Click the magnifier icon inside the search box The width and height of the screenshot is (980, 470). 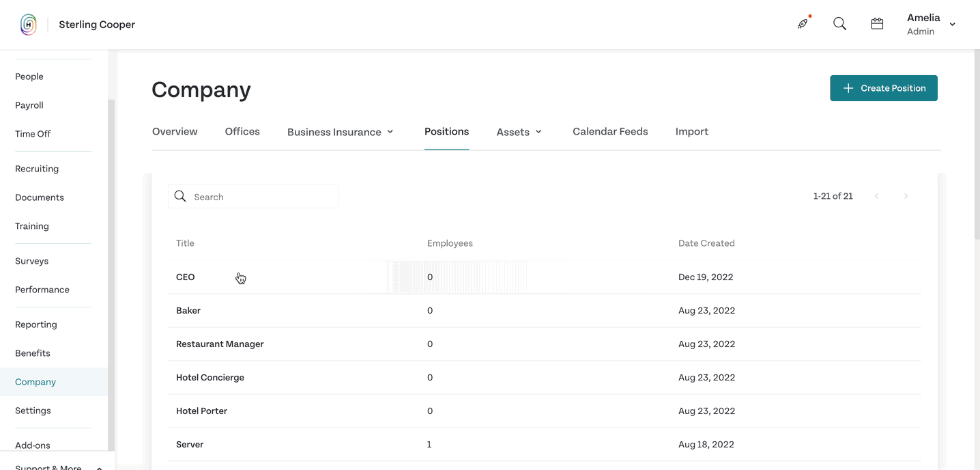180,197
